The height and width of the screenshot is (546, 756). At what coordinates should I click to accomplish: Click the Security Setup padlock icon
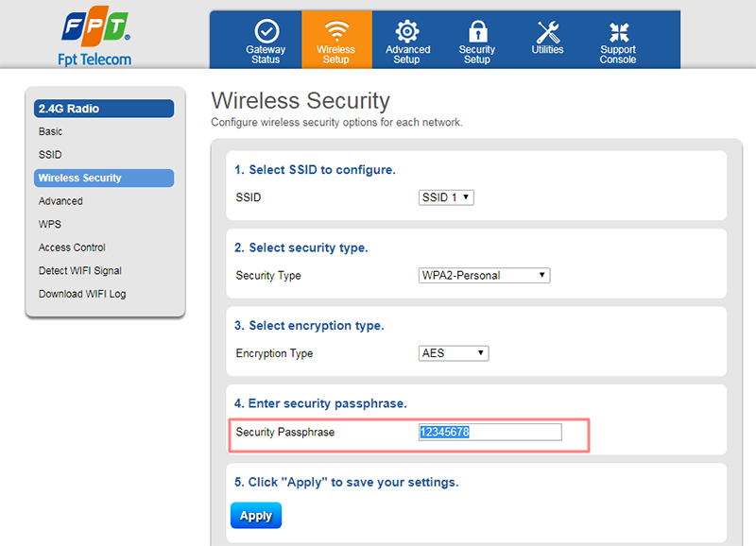tap(477, 31)
